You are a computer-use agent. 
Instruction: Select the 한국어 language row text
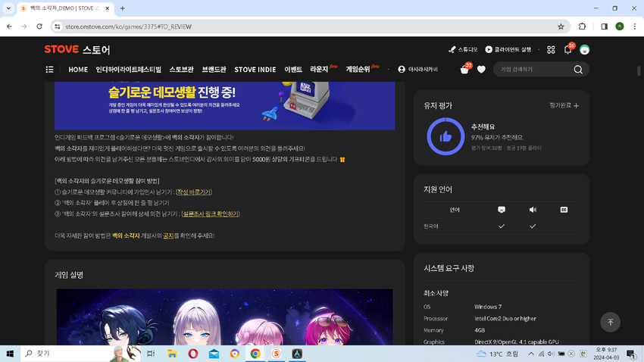(431, 226)
